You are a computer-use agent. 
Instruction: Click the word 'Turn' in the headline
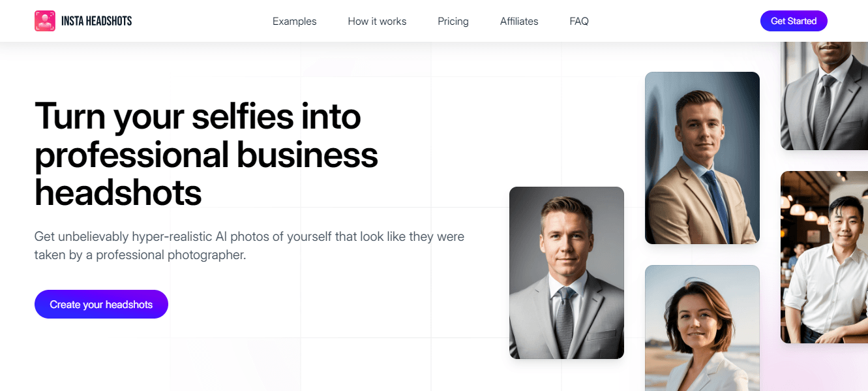[x=70, y=116]
